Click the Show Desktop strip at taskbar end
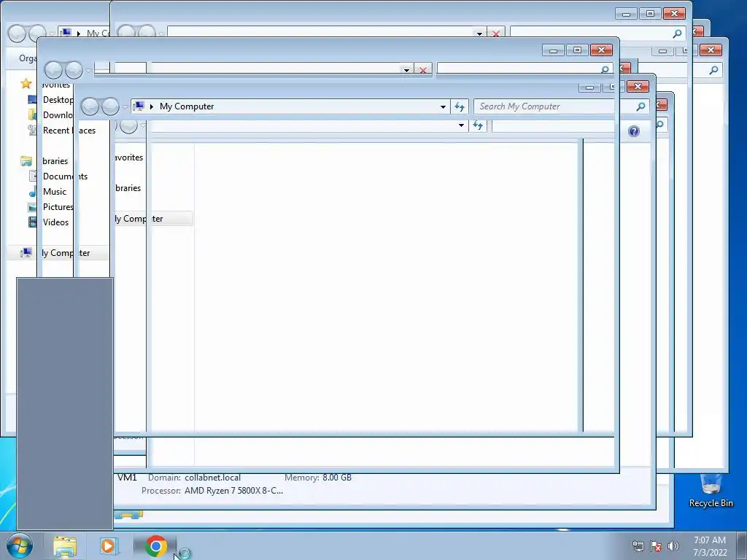Image resolution: width=747 pixels, height=560 pixels. [742, 545]
